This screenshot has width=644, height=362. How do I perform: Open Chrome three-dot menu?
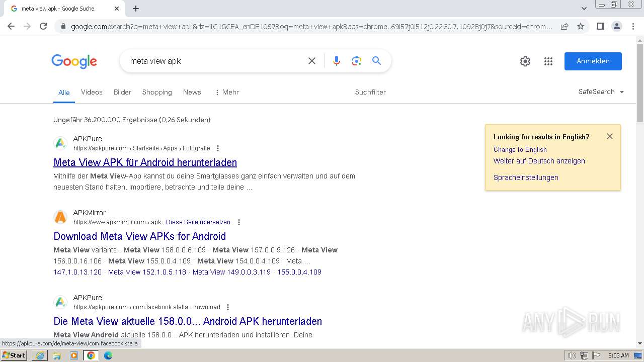633,26
